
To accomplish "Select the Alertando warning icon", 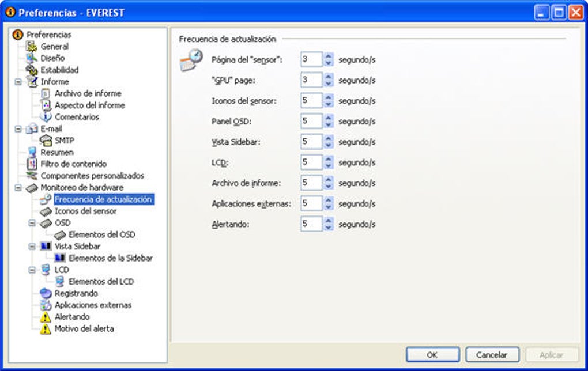I will click(x=46, y=317).
